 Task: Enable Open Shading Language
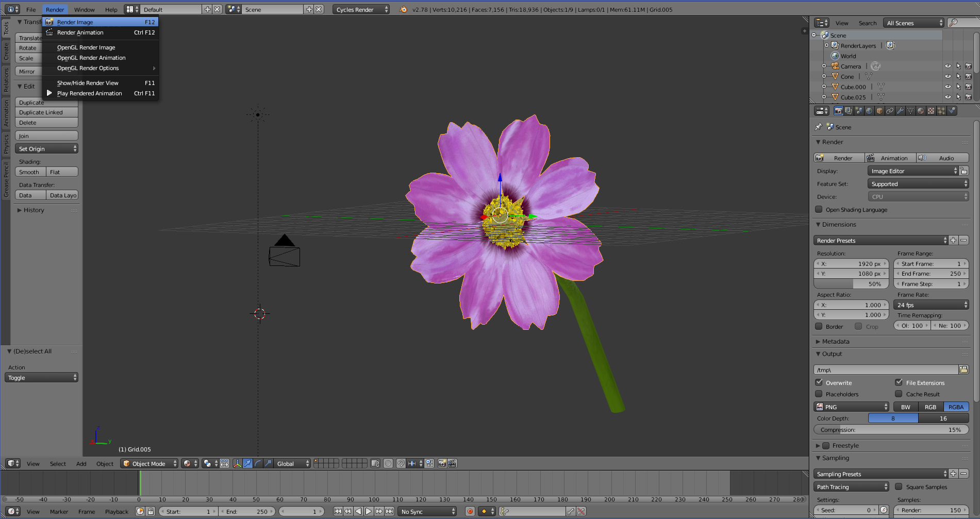click(819, 210)
